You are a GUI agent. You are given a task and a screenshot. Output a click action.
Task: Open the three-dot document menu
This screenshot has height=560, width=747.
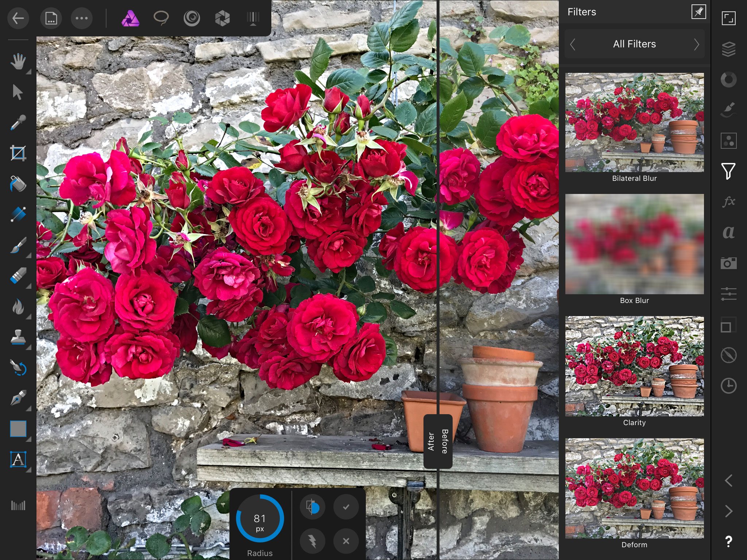[x=81, y=17]
